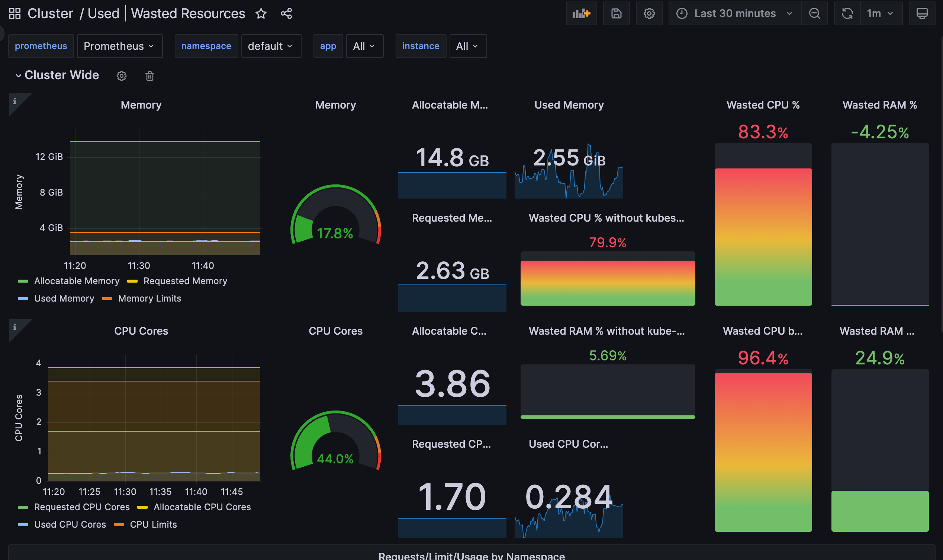Click the Cluster breadcrumb link
943x560 pixels.
click(x=50, y=14)
